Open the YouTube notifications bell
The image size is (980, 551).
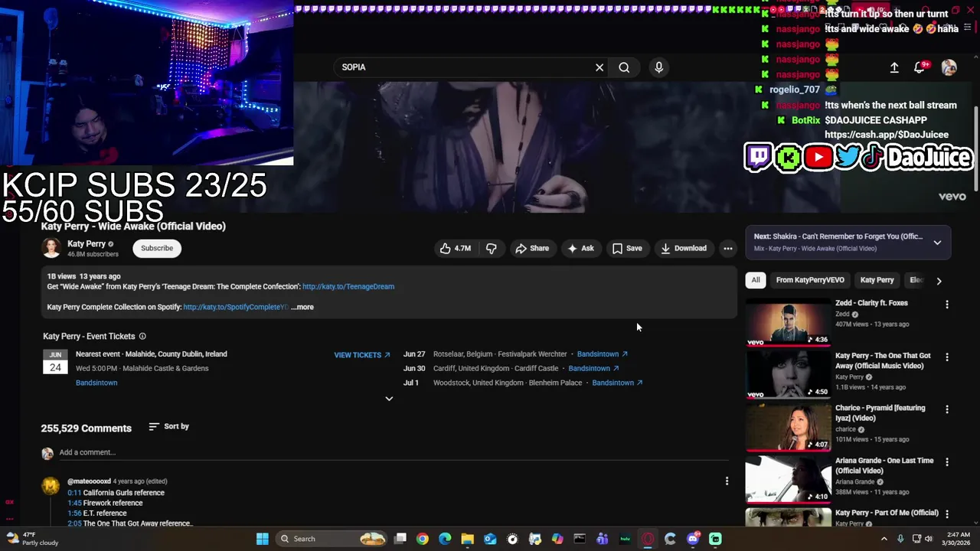point(920,67)
